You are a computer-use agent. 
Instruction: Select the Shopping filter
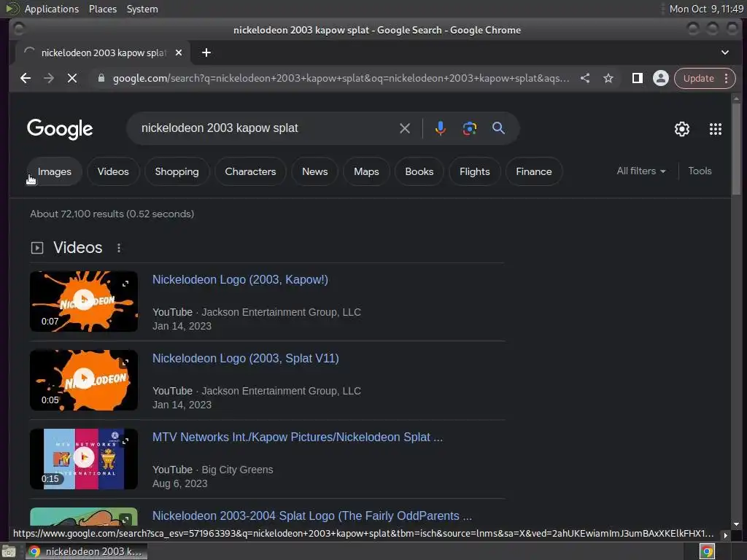pos(177,172)
